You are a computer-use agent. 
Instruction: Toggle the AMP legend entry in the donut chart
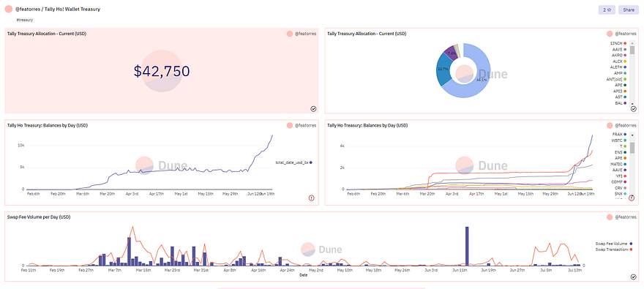point(620,73)
